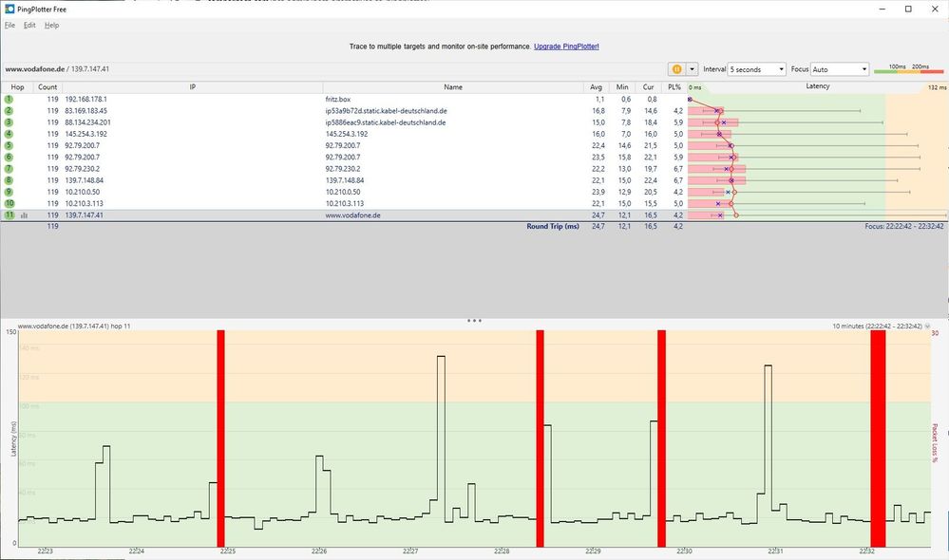Click the small graph icon on hop 11

24,215
